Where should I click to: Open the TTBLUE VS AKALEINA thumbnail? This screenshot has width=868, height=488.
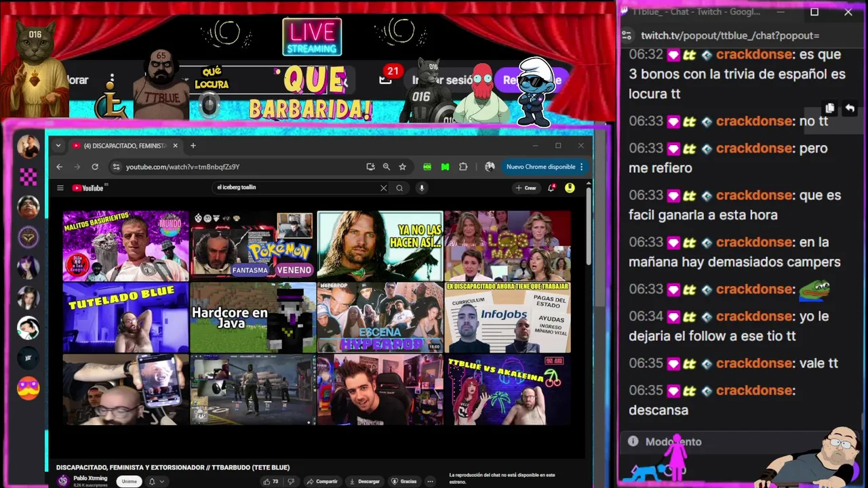click(x=507, y=390)
